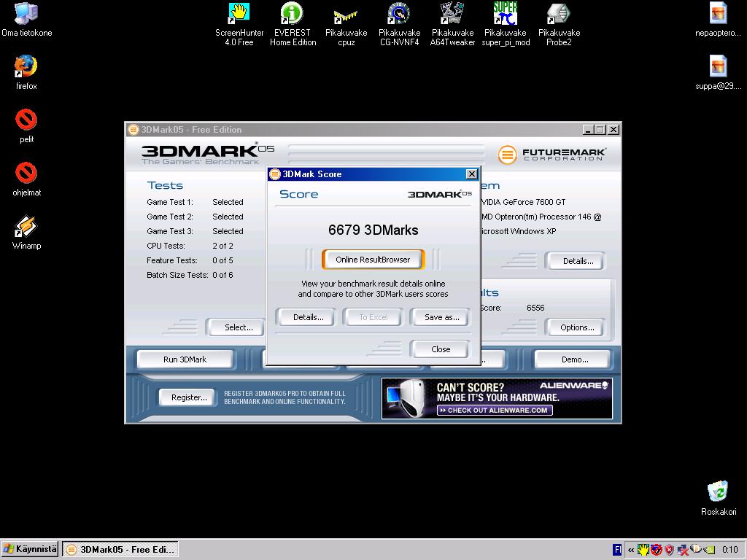Launch the Pikakuvake A64Tweaker shortcut
This screenshot has width=747, height=560.
pyautogui.click(x=452, y=24)
